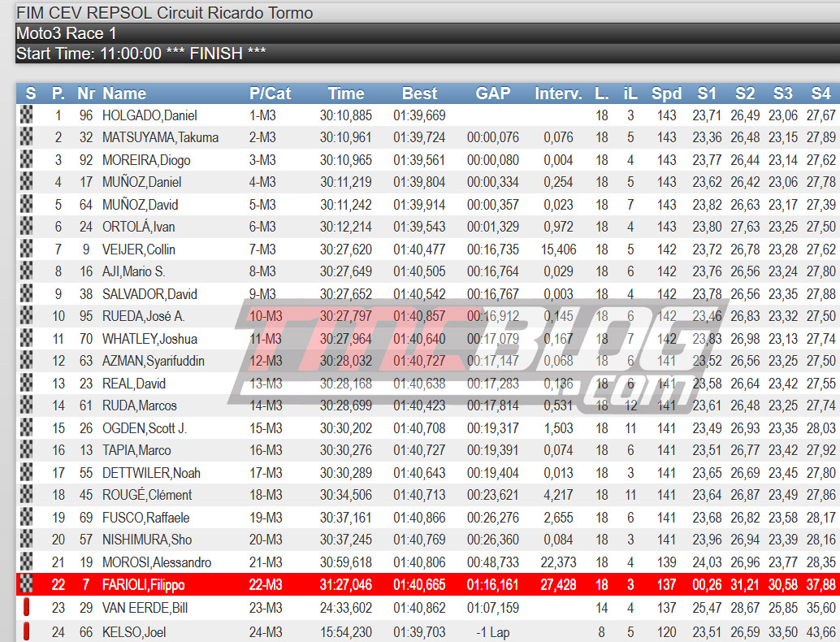Click the GAP column header
The width and height of the screenshot is (840, 642).
(492, 93)
